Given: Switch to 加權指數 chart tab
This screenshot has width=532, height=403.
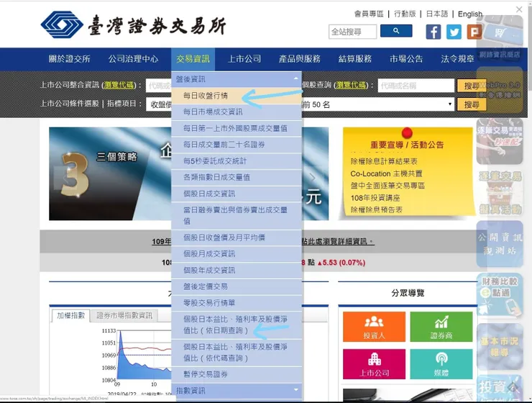Looking at the screenshot, I should point(70,316).
